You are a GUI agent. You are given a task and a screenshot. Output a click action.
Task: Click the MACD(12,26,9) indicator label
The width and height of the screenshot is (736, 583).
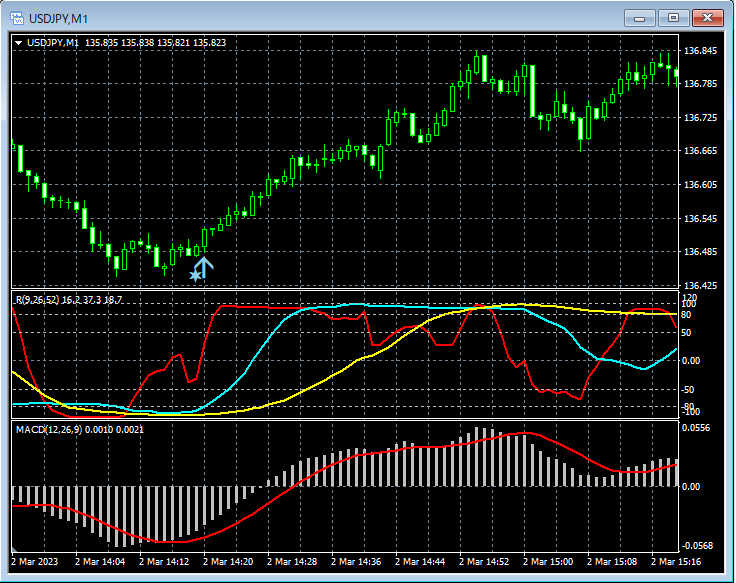pyautogui.click(x=49, y=429)
